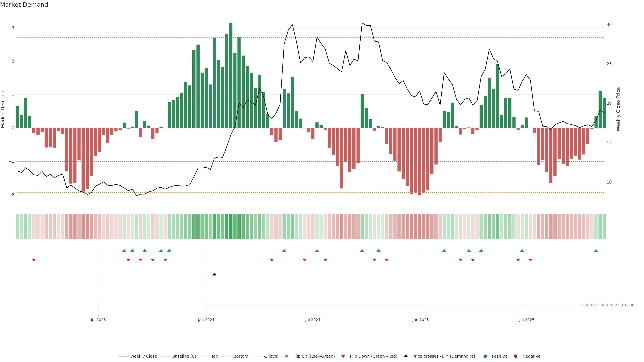The width and height of the screenshot is (644, 362).
Task: Click the black Price crosses legend triangle icon
Action: 406,356
